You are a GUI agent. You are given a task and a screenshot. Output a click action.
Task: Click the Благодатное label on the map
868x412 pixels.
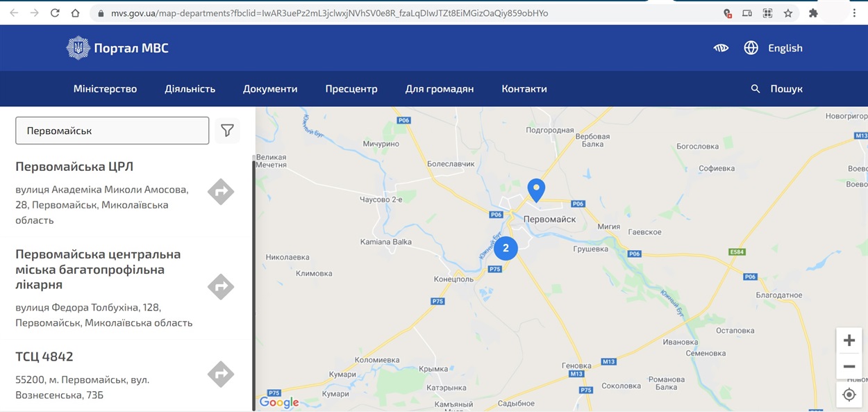pos(779,295)
